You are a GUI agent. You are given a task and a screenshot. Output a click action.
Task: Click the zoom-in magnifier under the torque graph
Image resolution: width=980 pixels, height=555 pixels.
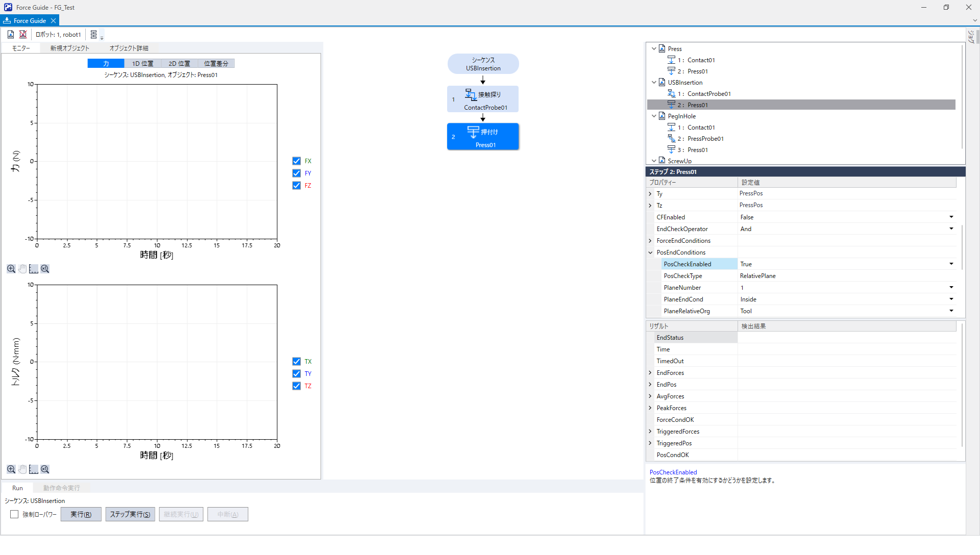[x=11, y=469]
